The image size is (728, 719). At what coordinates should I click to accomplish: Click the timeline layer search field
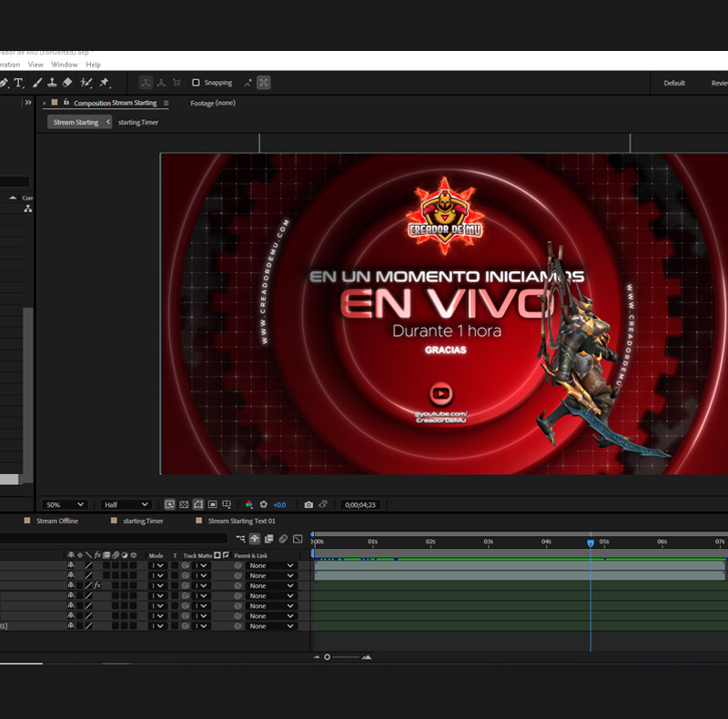114,538
